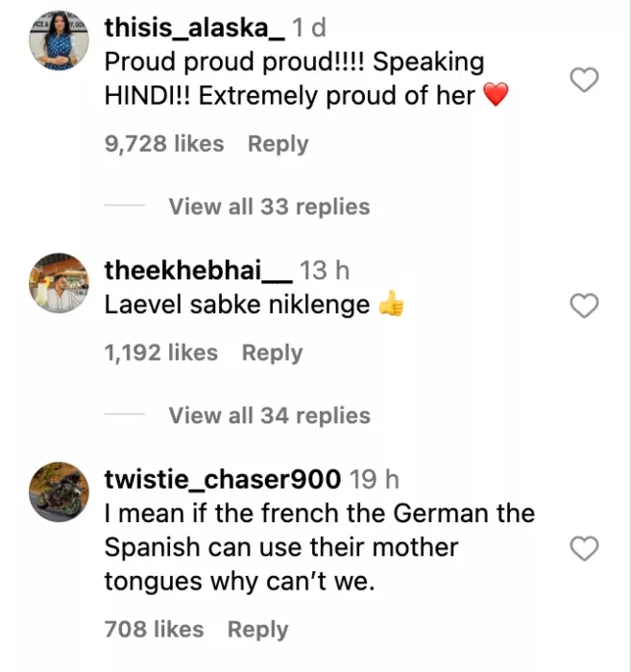Click the 1 d timestamp on first comment
The image size is (631, 672).
click(x=309, y=29)
